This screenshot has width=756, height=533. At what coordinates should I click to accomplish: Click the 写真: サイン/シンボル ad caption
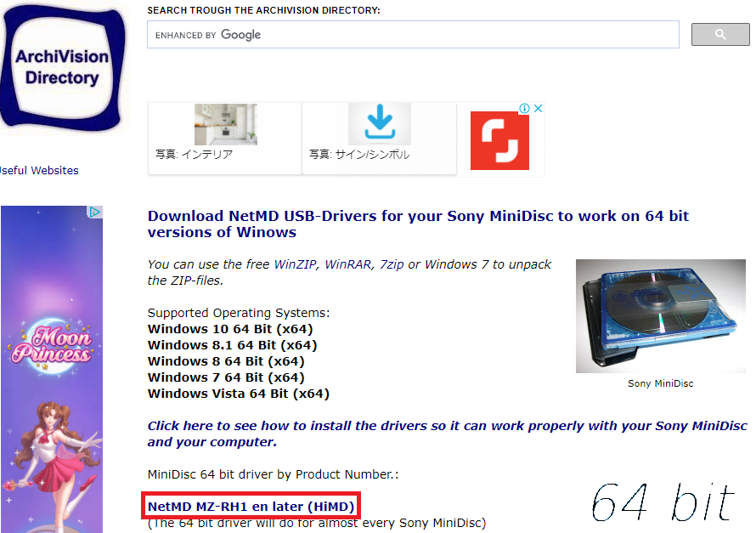click(359, 155)
